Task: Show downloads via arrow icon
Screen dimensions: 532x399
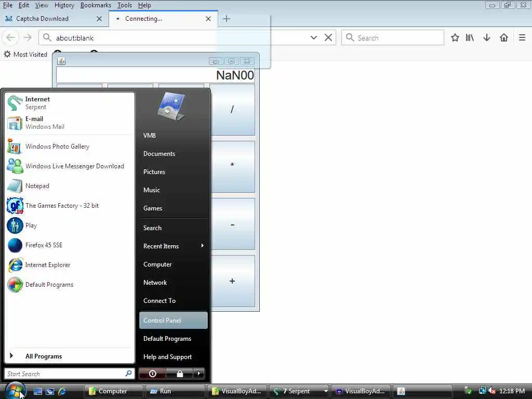Action: tap(487, 37)
